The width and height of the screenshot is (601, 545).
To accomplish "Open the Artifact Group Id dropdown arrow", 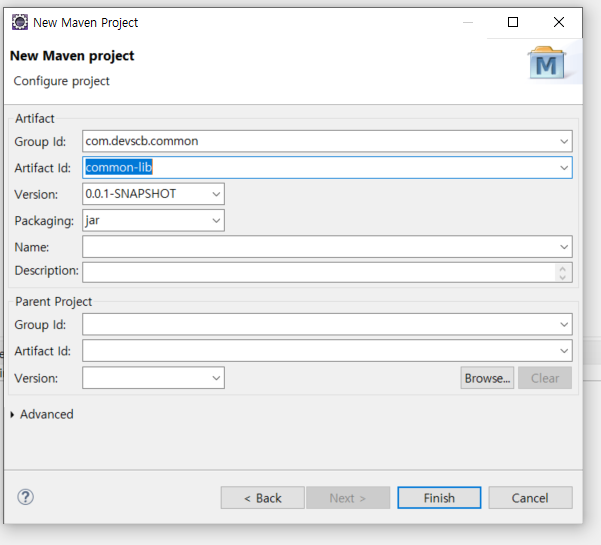I will pyautogui.click(x=564, y=141).
